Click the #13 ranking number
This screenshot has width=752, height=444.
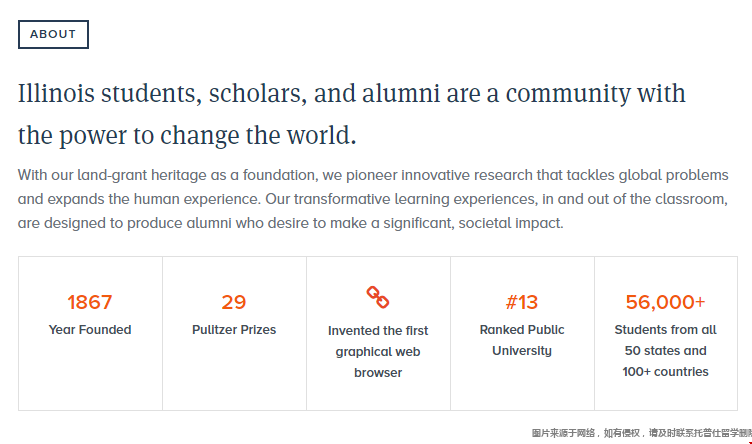[x=522, y=302]
